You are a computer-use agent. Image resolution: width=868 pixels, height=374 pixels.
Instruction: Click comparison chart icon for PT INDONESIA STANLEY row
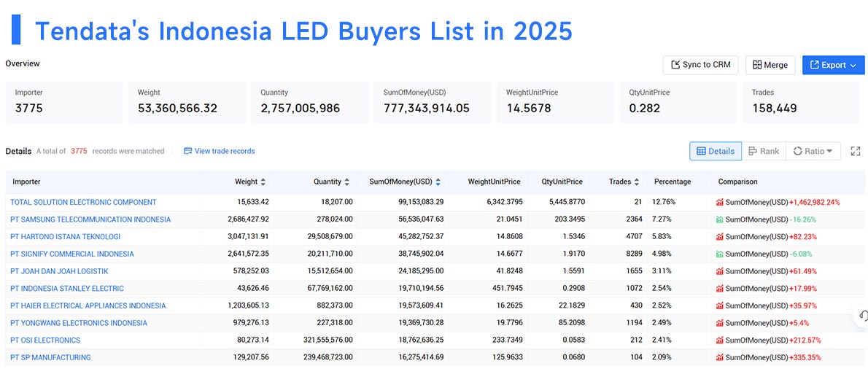tap(720, 288)
